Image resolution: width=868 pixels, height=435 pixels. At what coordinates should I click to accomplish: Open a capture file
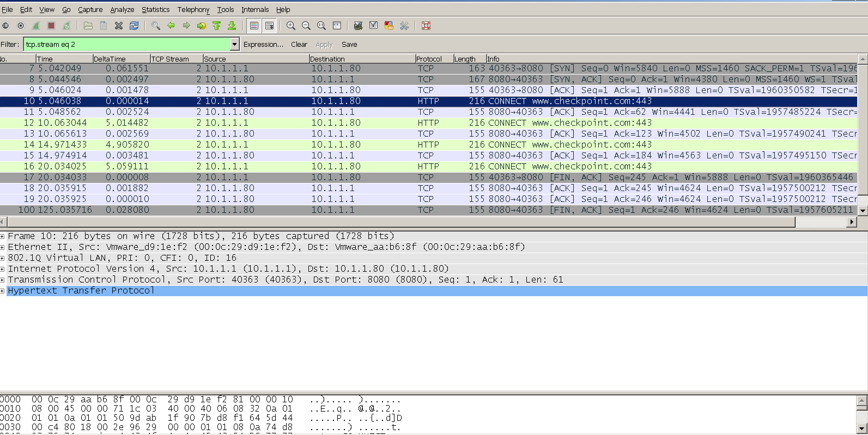point(88,26)
